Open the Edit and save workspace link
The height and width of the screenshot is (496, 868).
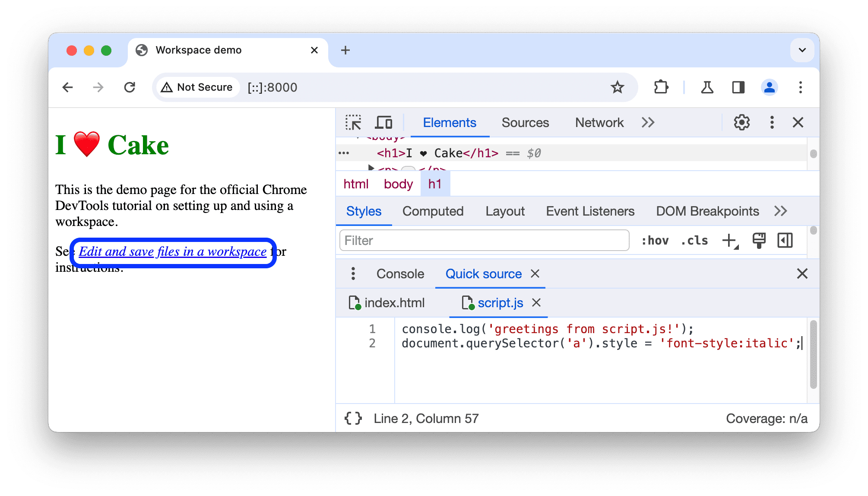click(172, 251)
